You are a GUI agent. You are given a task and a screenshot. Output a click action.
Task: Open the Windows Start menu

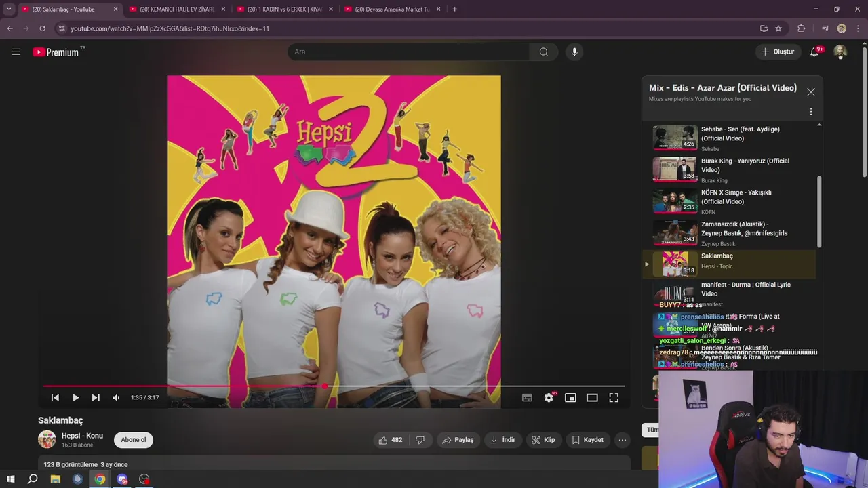10,479
